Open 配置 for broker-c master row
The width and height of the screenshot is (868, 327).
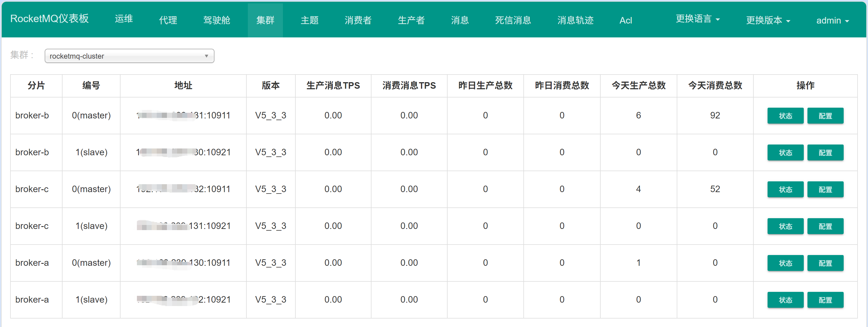tap(825, 189)
